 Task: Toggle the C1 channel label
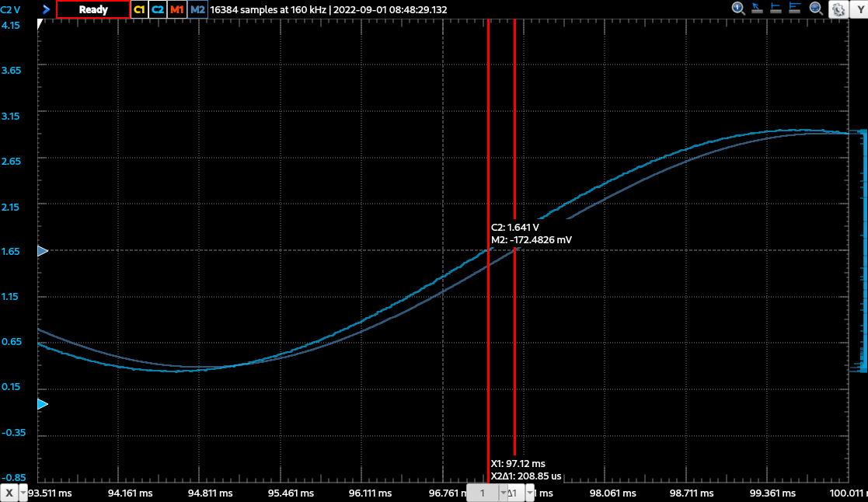point(140,9)
